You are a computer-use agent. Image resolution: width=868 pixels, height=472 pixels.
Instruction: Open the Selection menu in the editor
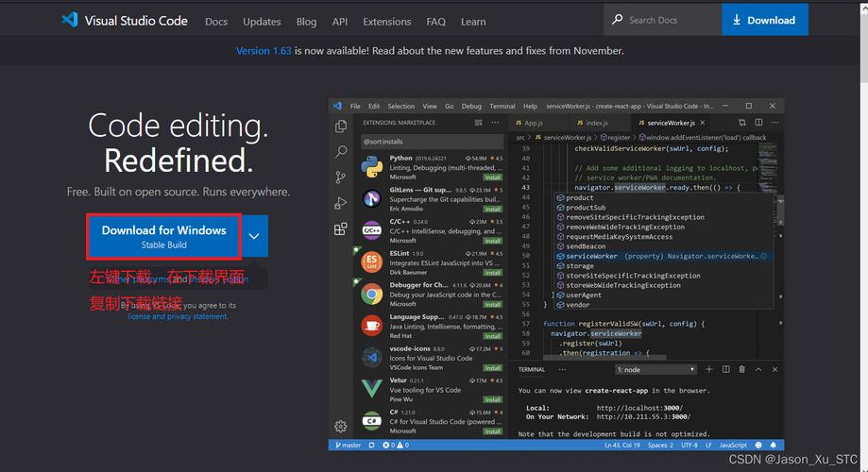400,106
